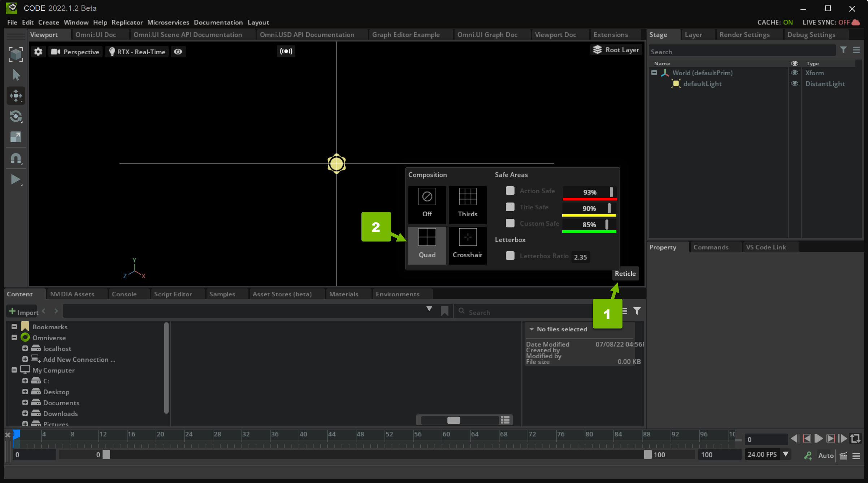Screen dimensions: 868x483
Task: Adjust the Title Safe 90% slider
Action: tap(589, 209)
